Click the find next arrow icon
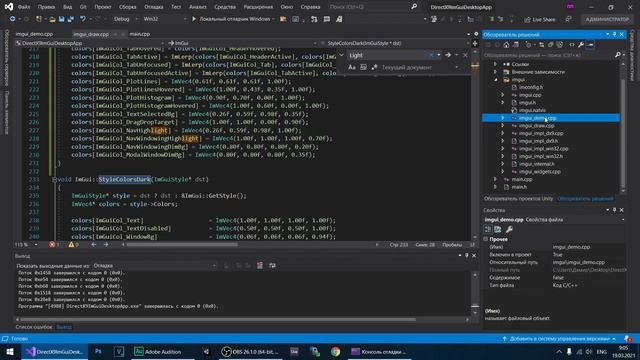 pos(448,55)
